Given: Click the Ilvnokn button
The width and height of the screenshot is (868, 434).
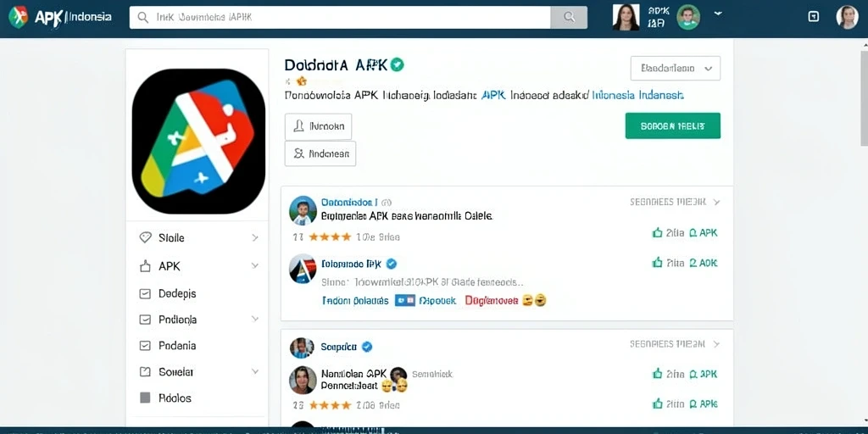Looking at the screenshot, I should [x=319, y=126].
